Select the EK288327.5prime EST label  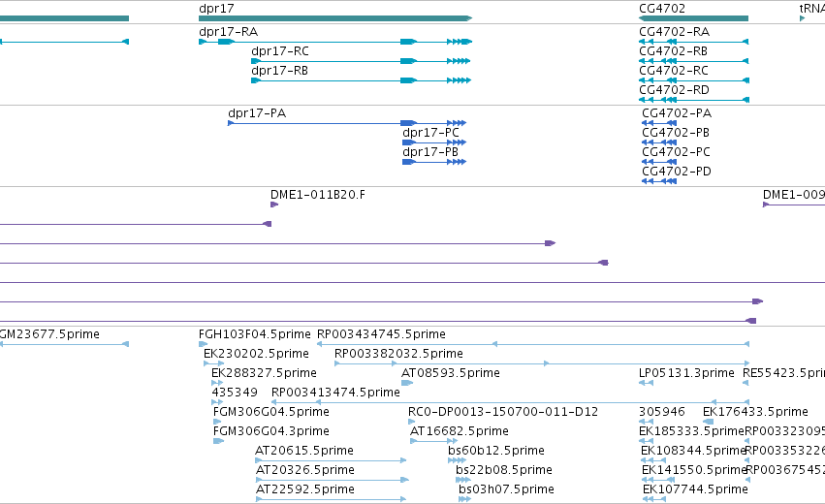coord(264,373)
